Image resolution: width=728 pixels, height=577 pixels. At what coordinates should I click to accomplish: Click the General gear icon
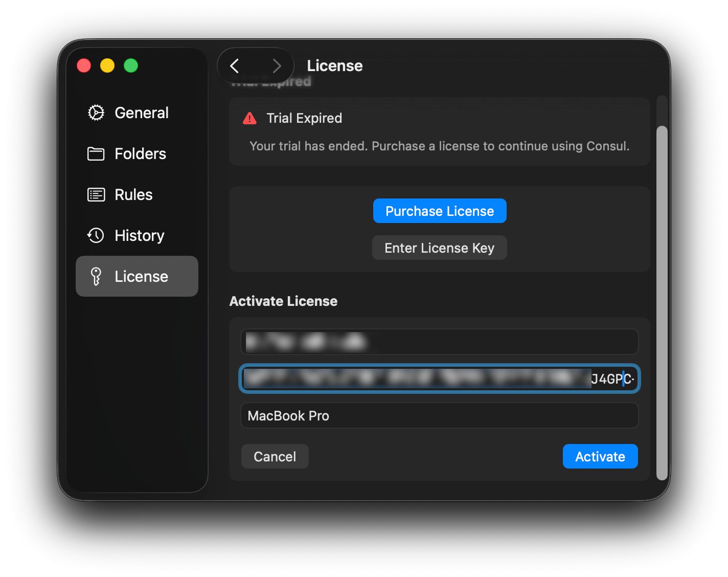click(96, 113)
